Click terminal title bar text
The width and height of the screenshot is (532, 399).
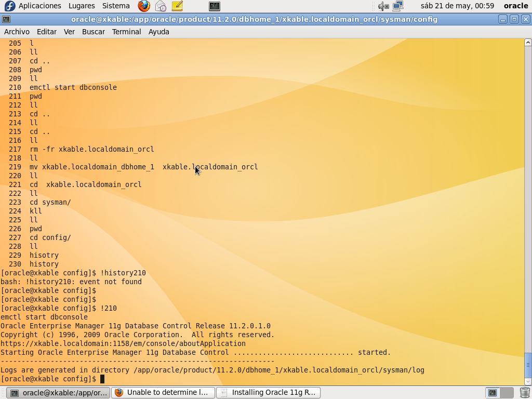pos(254,19)
